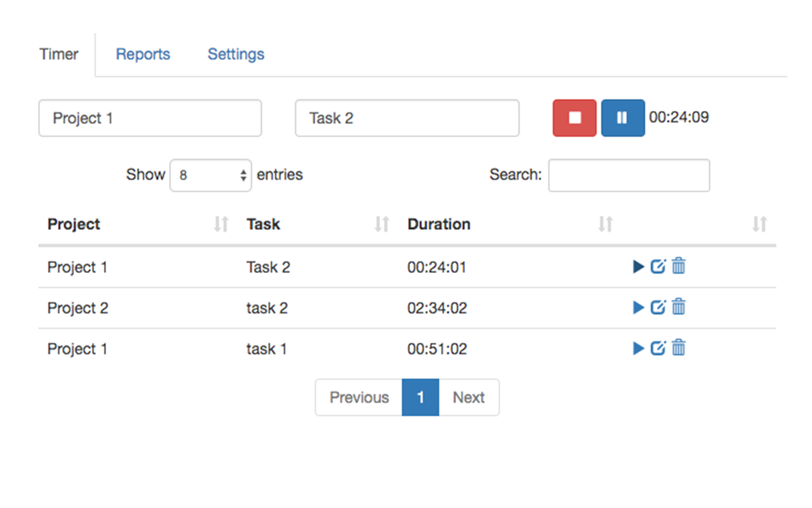Focus the task name field showing Task 2
812x508 pixels.
(x=407, y=118)
